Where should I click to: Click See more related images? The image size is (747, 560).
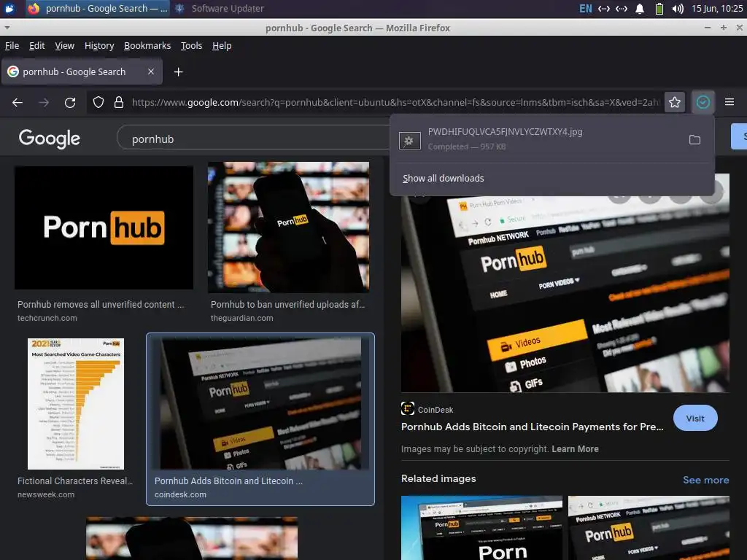click(705, 480)
